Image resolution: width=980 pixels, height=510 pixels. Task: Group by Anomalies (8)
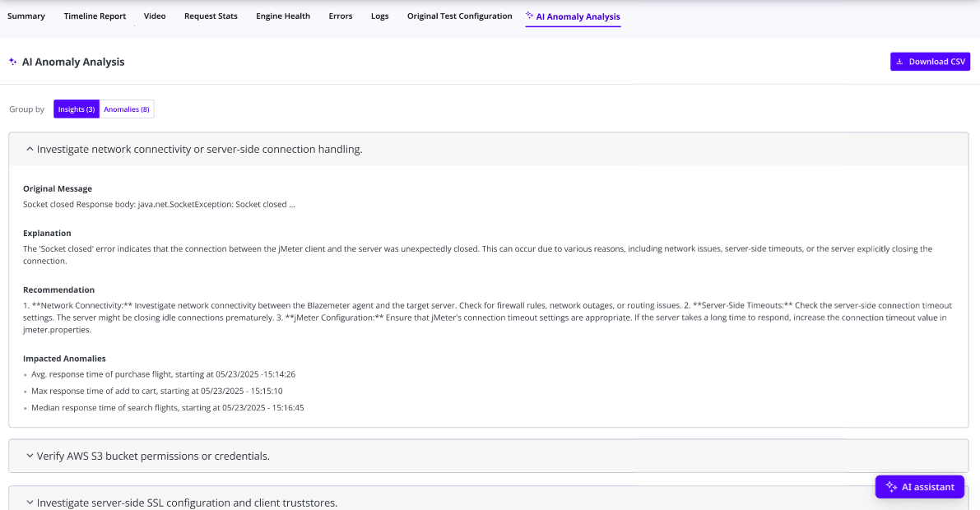[x=127, y=109]
